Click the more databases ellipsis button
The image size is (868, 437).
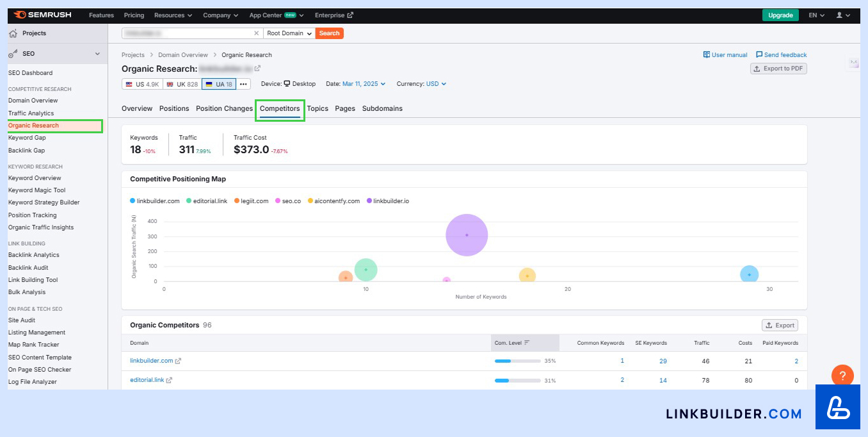click(x=243, y=84)
